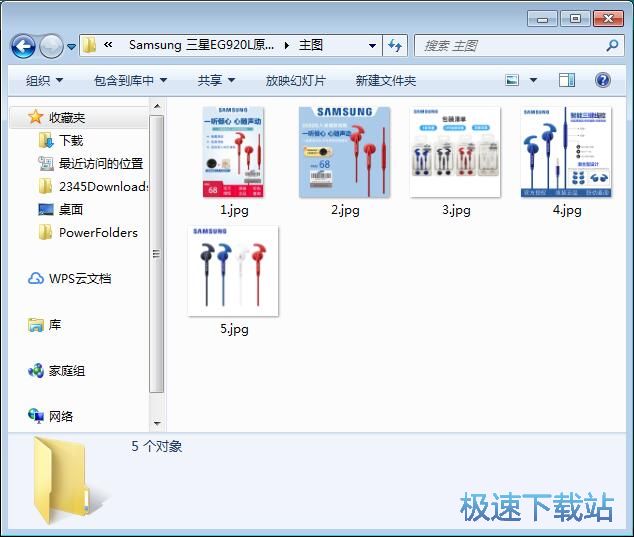The height and width of the screenshot is (537, 634).
Task: Select 家庭组 in the navigation pane
Action: [67, 371]
